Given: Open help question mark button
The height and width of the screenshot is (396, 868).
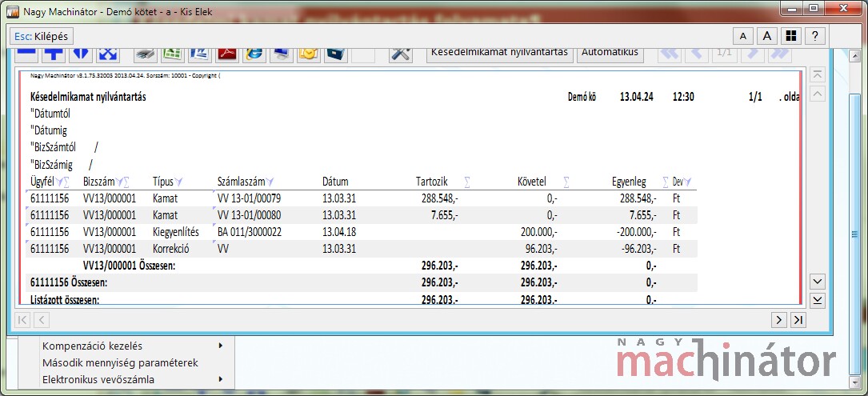Looking at the screenshot, I should (815, 36).
